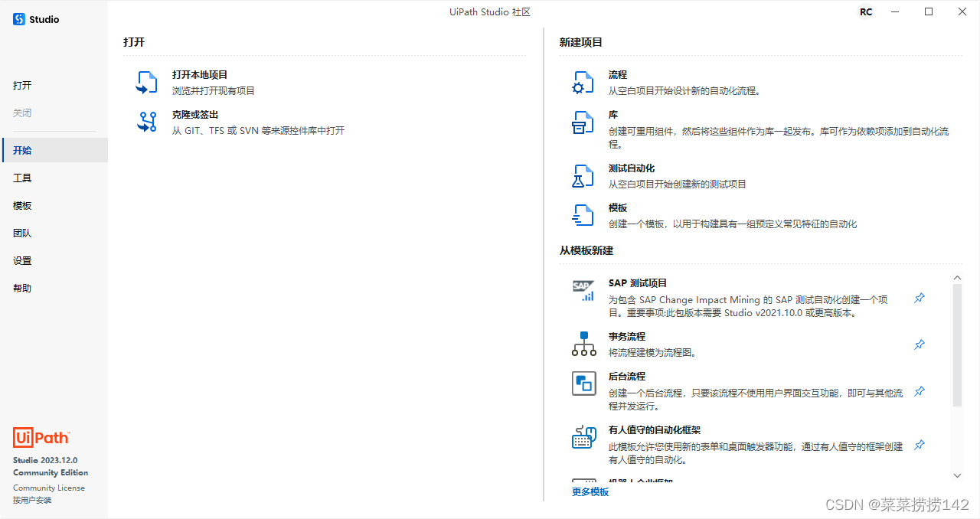
Task: Click the Template (模板) new-project icon
Action: (x=583, y=216)
